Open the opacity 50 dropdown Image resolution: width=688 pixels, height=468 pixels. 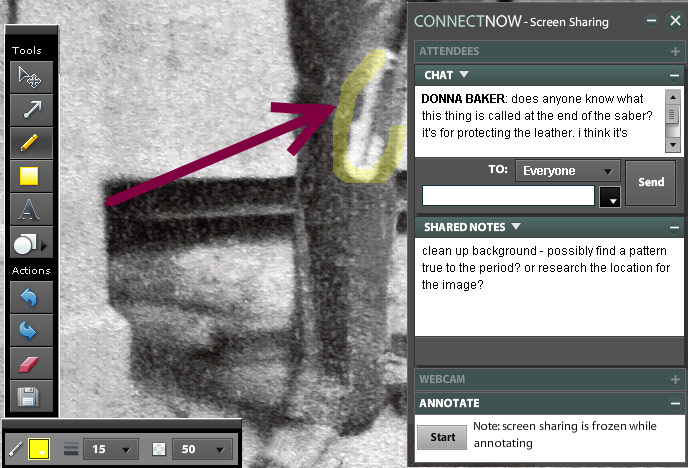point(199,450)
